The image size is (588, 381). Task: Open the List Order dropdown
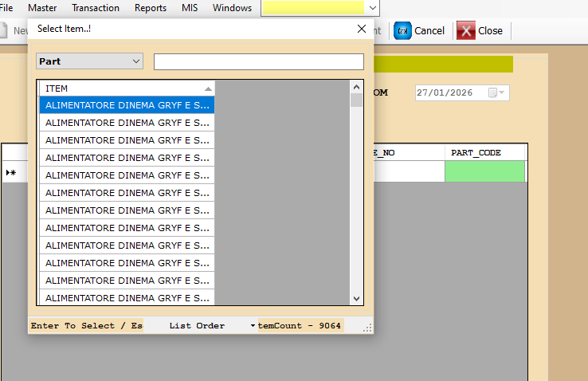point(253,326)
